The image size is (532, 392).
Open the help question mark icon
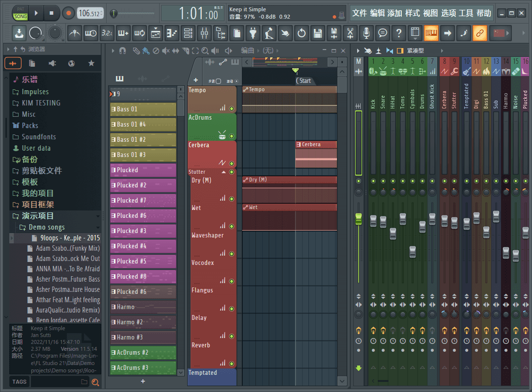[399, 33]
